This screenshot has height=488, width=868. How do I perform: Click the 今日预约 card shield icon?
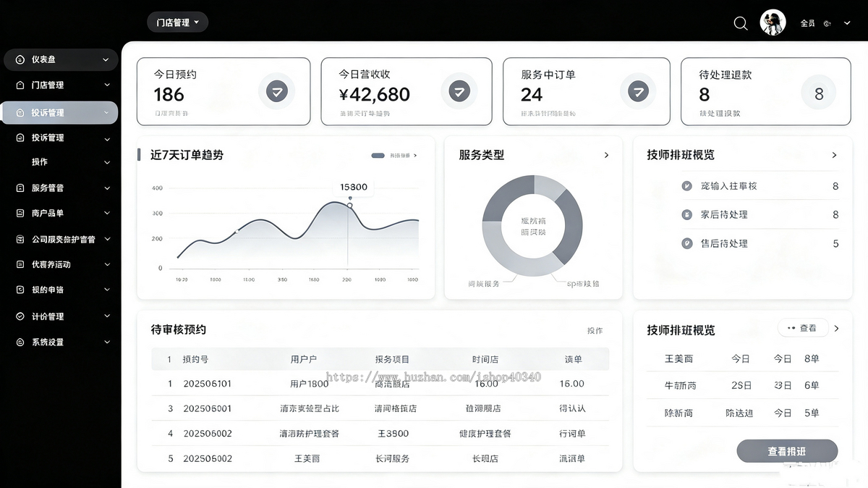pyautogui.click(x=276, y=91)
